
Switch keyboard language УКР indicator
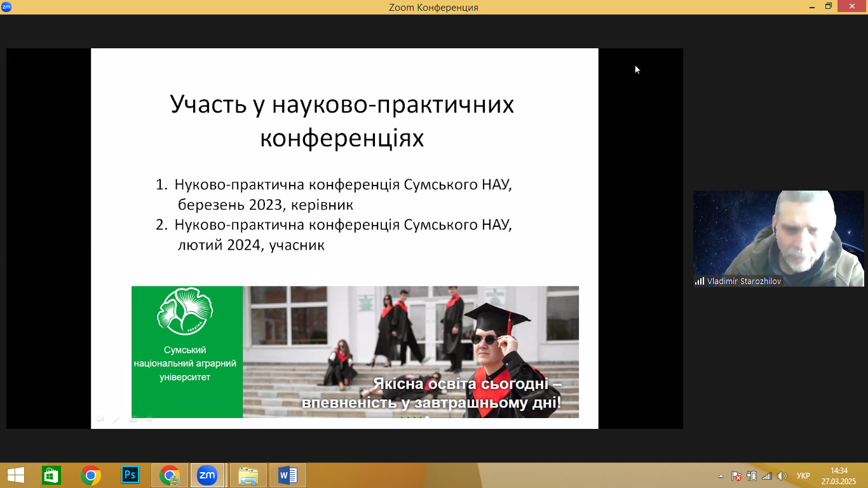click(803, 476)
